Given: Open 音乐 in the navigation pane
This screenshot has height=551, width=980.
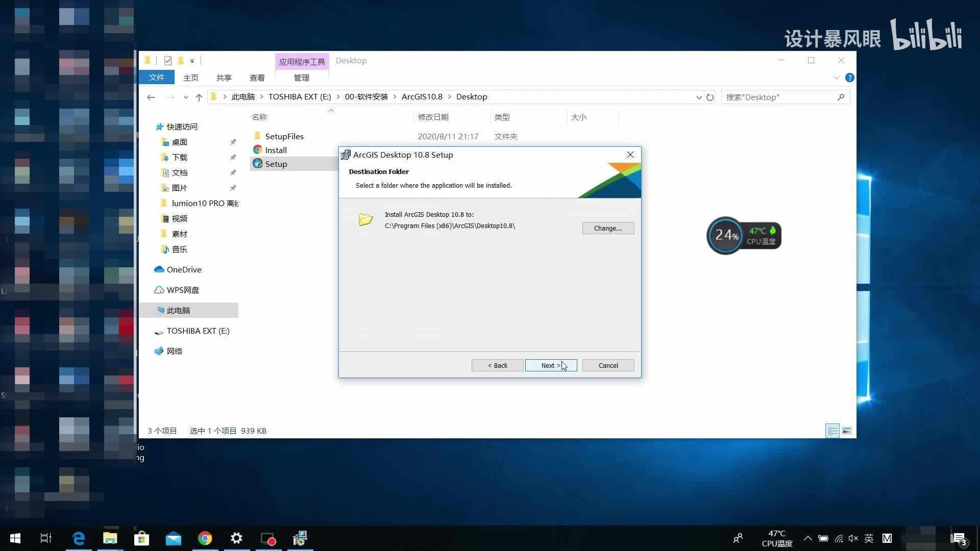Looking at the screenshot, I should click(179, 249).
